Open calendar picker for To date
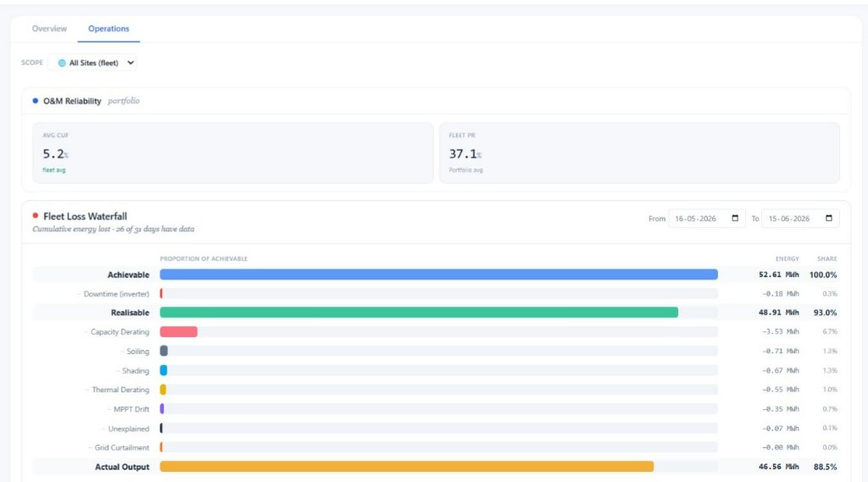Image resolution: width=868 pixels, height=482 pixels. 829,219
